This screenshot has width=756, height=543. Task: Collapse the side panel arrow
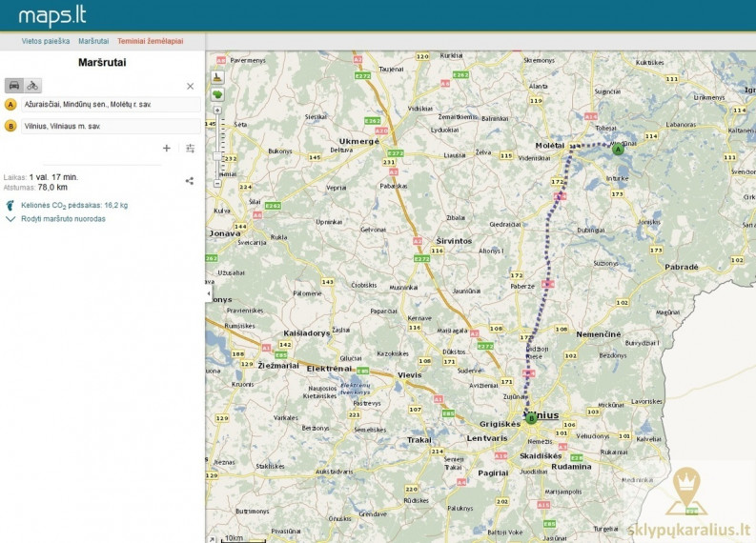[x=209, y=293]
